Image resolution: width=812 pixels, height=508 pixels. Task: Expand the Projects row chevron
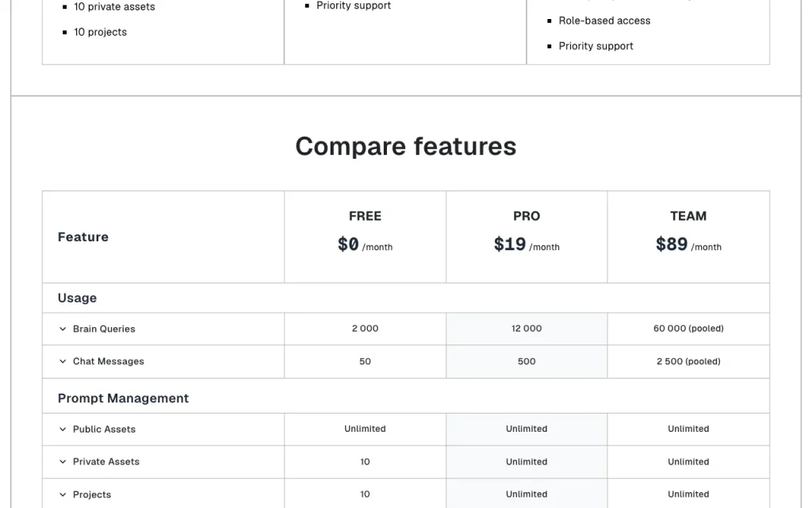tap(63, 495)
